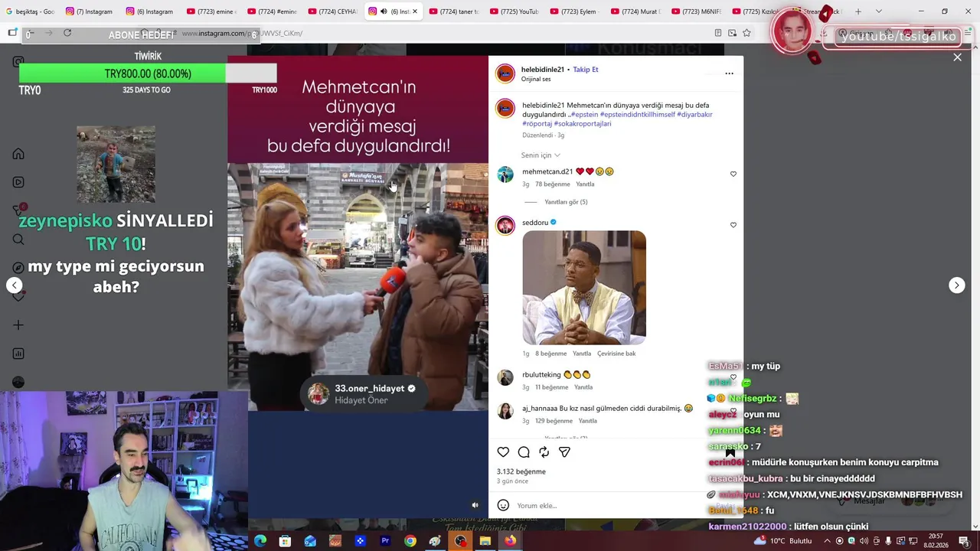
Task: Open the Reels icon in Instagram sidebar
Action: (18, 182)
